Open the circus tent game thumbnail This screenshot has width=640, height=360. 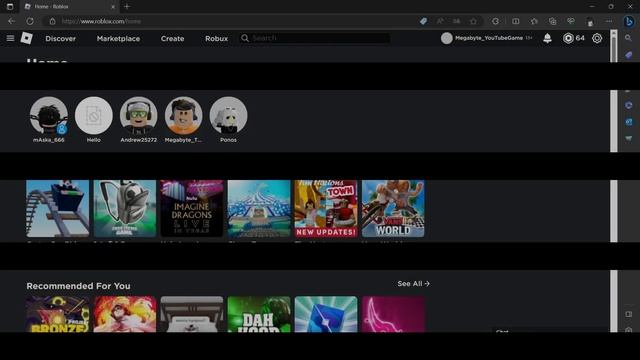click(x=259, y=209)
